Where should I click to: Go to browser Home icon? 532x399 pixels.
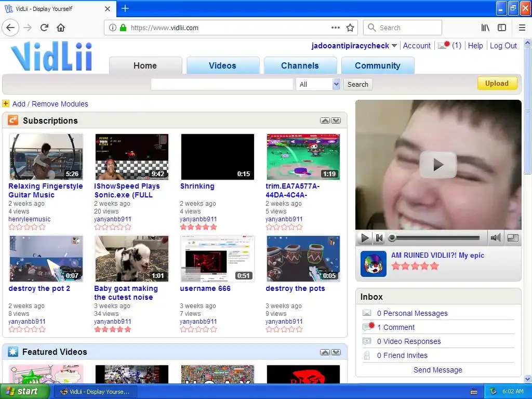point(61,28)
